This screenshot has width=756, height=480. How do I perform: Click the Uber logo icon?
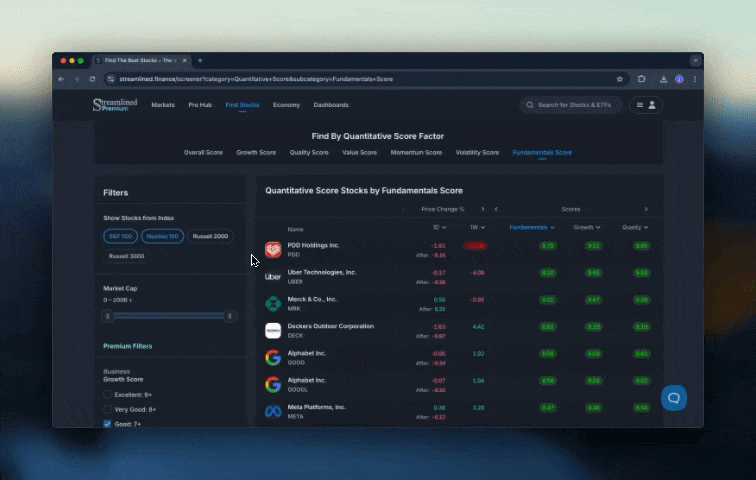[x=273, y=277]
